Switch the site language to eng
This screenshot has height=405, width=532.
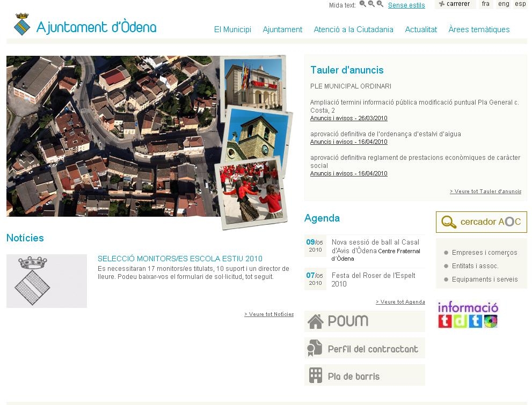(504, 4)
